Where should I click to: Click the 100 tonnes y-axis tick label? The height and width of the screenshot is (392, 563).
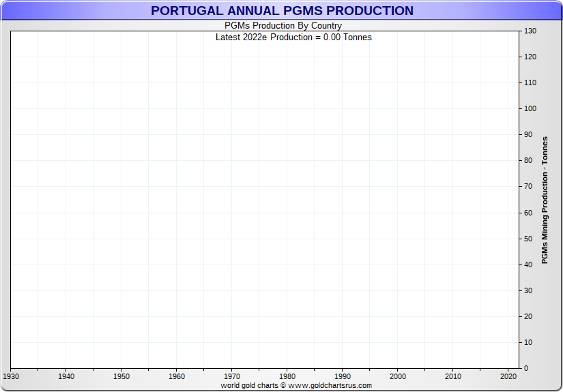point(530,109)
